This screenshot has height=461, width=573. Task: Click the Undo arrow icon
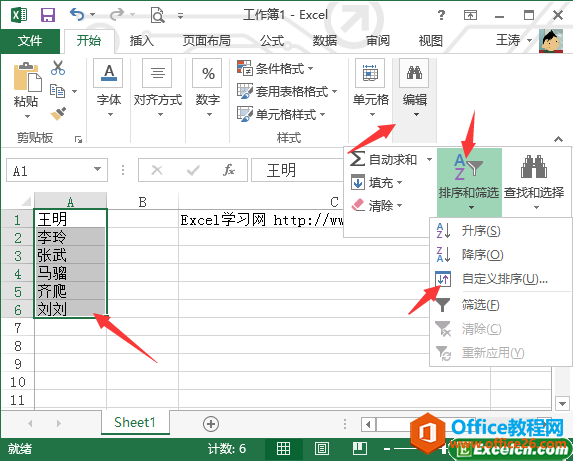(77, 15)
